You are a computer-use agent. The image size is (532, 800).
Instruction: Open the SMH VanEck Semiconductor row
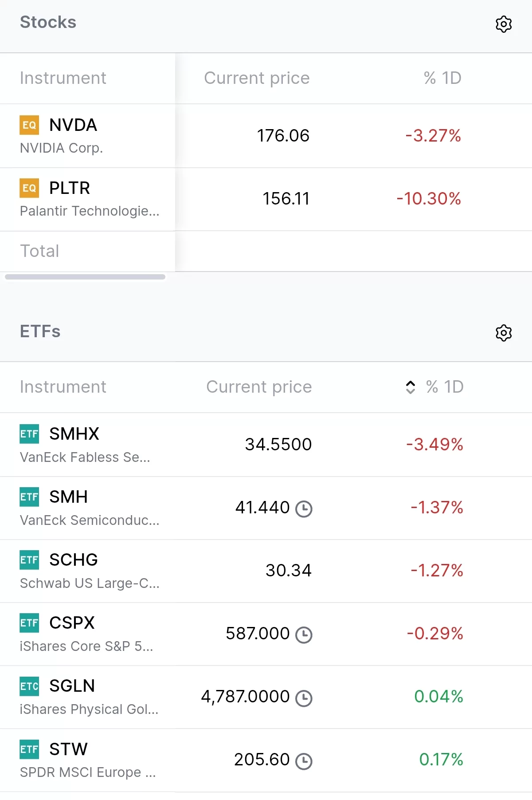pyautogui.click(x=266, y=508)
